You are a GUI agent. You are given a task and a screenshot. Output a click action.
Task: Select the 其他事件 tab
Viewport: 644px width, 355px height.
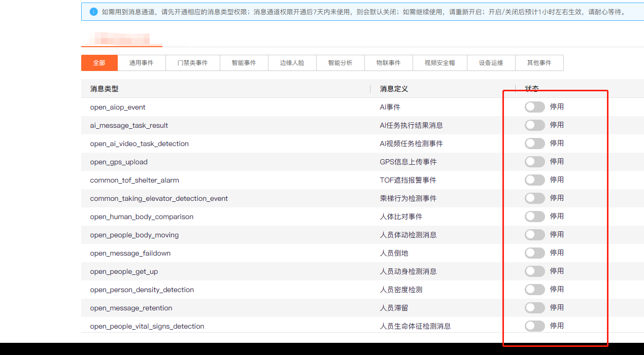[x=539, y=63]
